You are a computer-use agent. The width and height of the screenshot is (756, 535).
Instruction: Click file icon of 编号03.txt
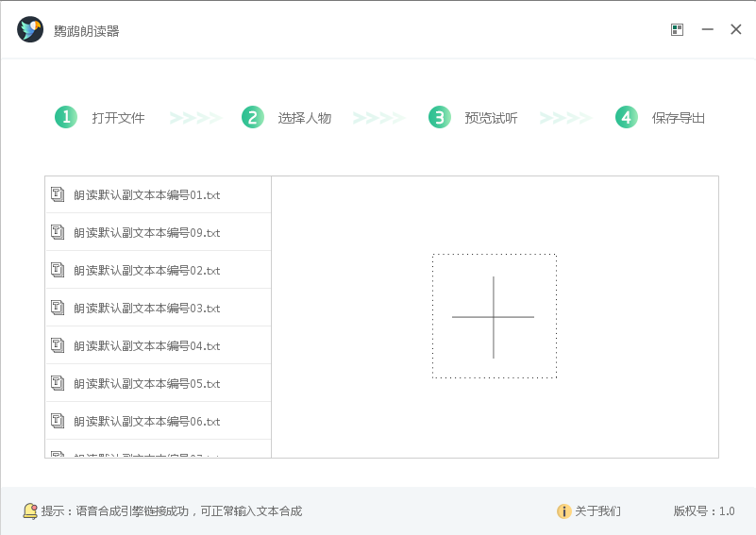[x=58, y=307]
